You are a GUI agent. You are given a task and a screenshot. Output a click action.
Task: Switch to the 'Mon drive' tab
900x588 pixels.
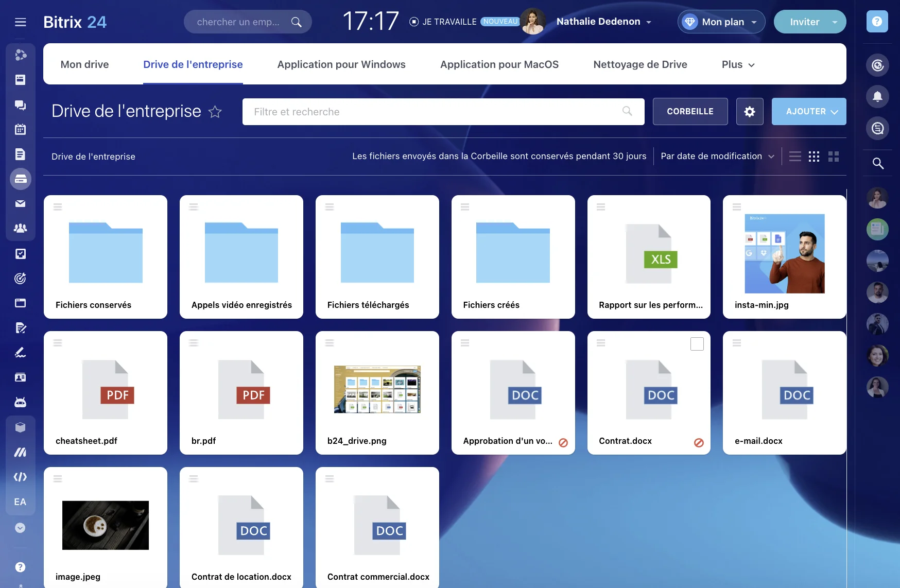84,64
